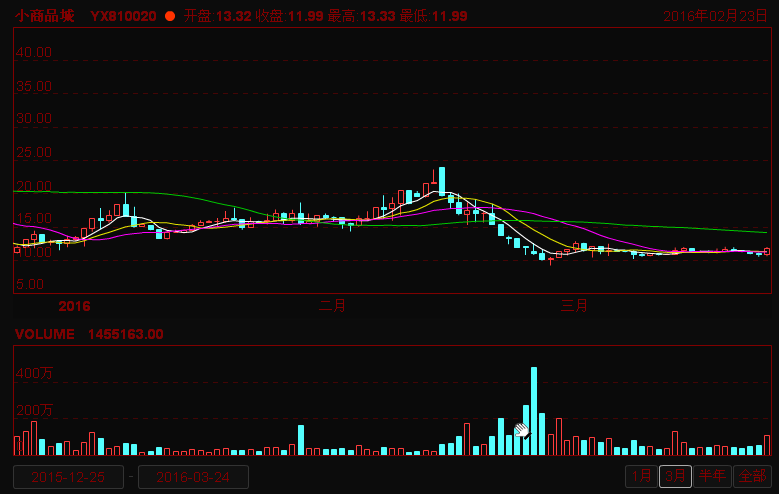Click the 40.00 price axis label

33,52
